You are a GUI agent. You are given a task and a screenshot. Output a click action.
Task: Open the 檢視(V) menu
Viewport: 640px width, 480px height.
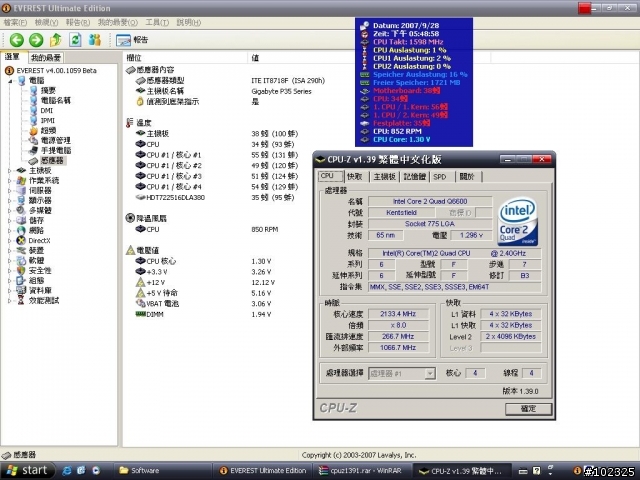point(46,22)
